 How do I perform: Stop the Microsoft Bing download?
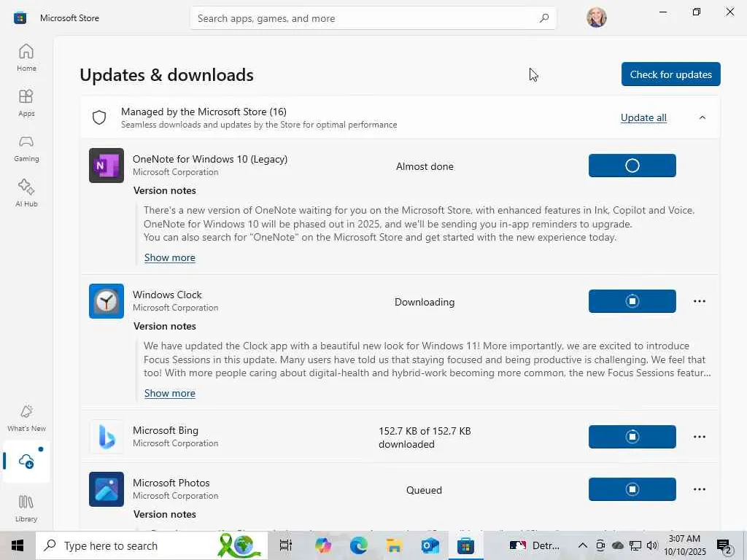632,437
